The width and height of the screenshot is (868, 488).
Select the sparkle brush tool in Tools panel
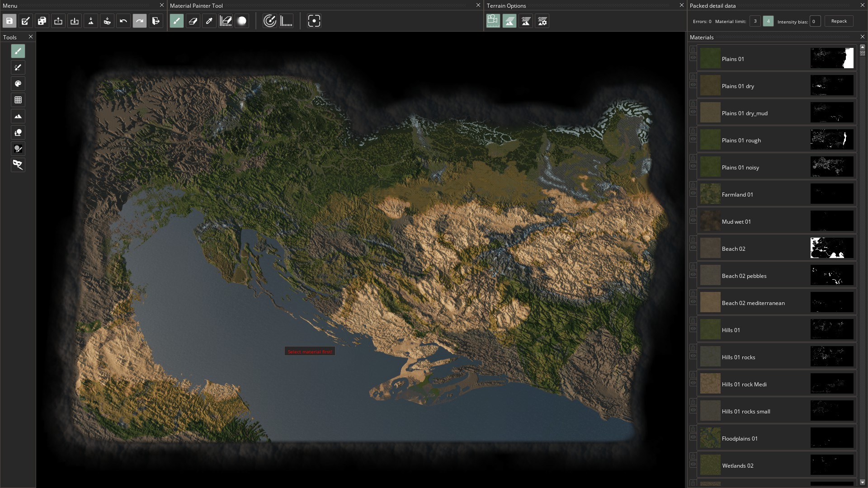click(18, 67)
